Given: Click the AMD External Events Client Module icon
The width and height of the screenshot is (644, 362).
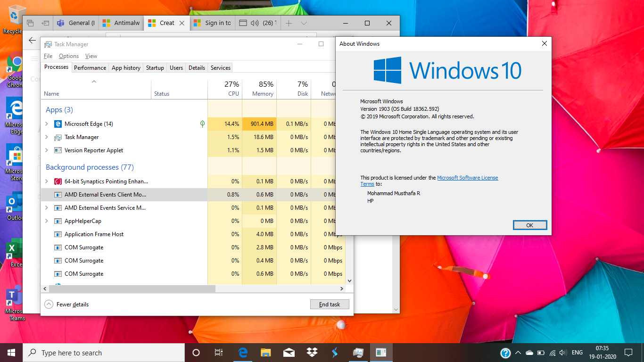Looking at the screenshot, I should pos(58,195).
